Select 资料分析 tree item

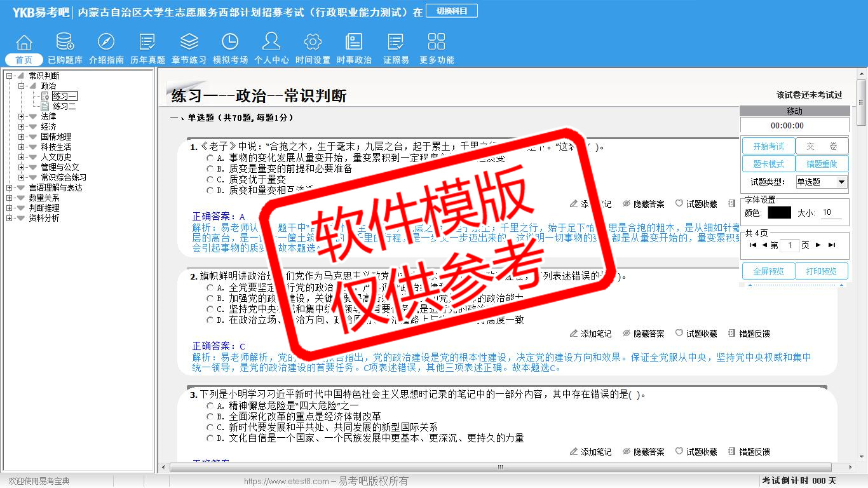[44, 219]
